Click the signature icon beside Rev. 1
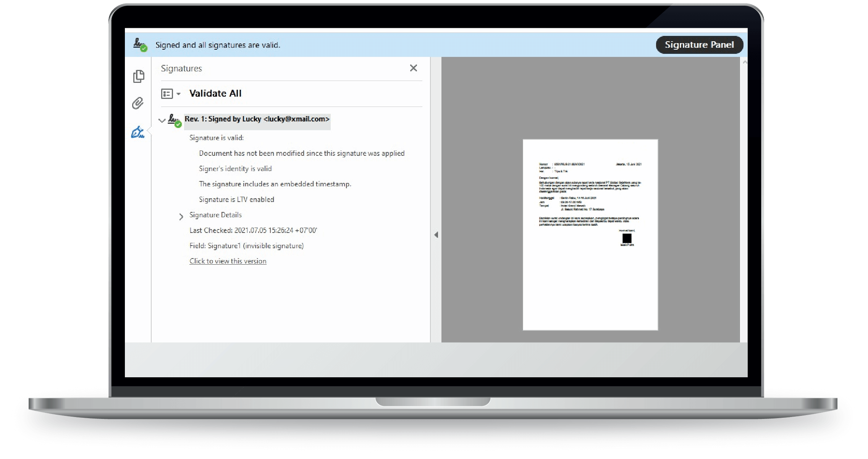Screen dimensions: 868x459 coord(175,120)
